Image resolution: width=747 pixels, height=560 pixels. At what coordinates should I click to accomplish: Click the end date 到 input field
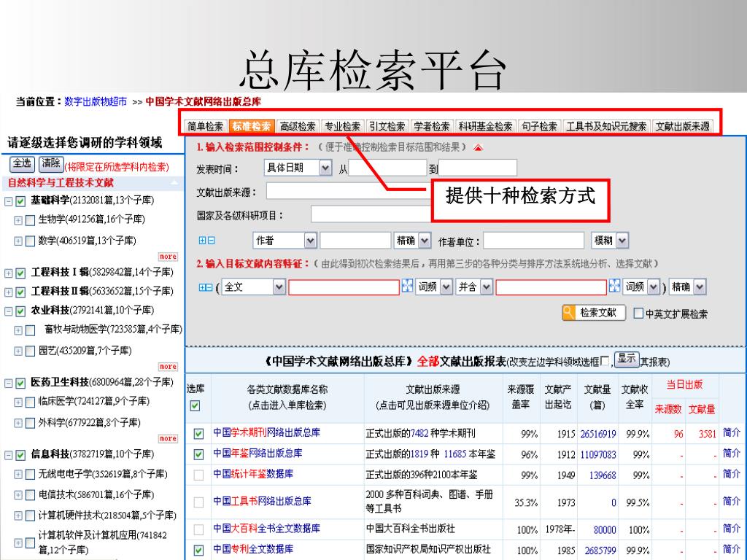478,168
